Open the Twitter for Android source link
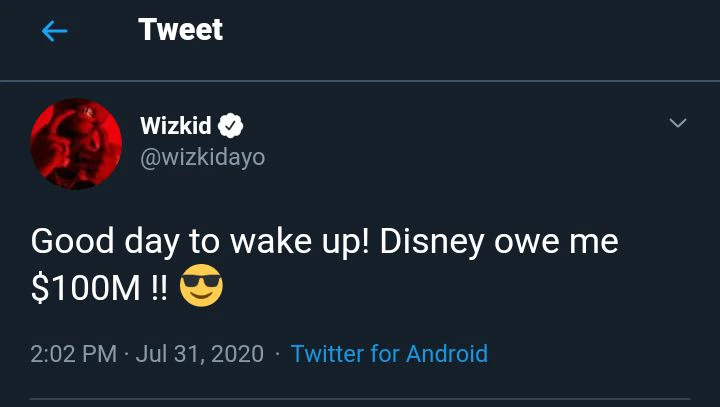720x407 pixels. coord(389,354)
